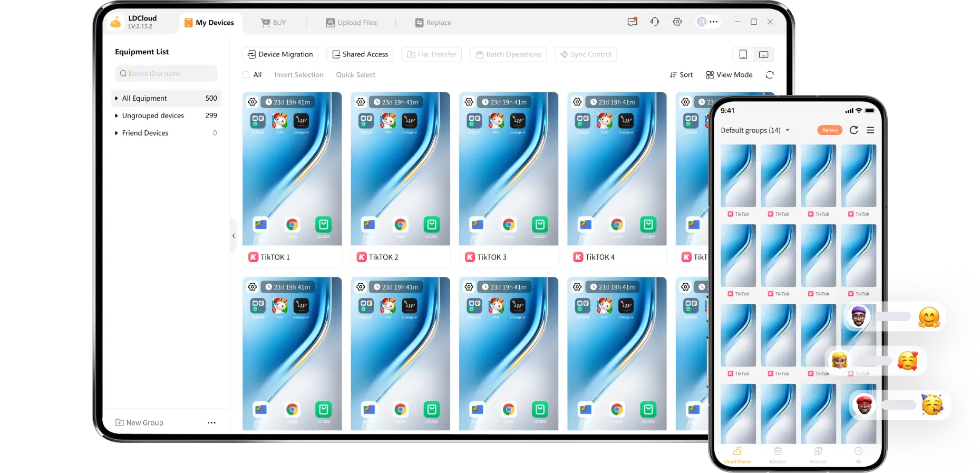
Task: Open the settings gear in title bar
Action: (x=677, y=22)
